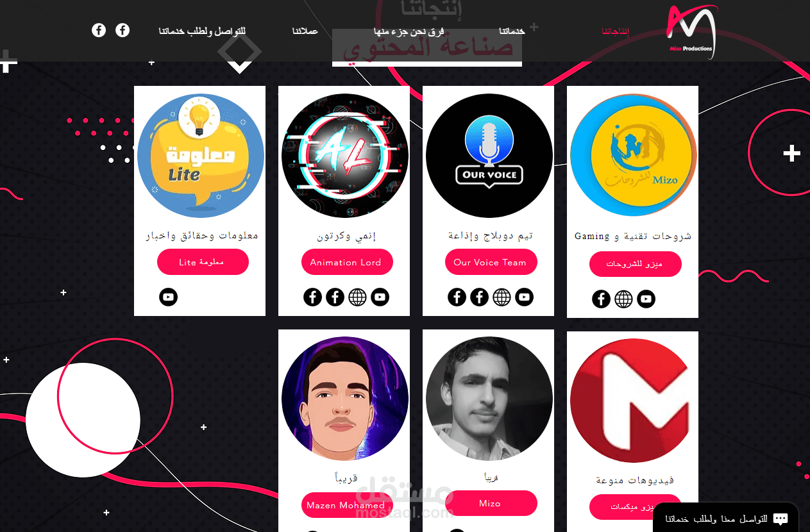
Task: Open the Our Voice microphone logo thumbnail
Action: point(489,157)
